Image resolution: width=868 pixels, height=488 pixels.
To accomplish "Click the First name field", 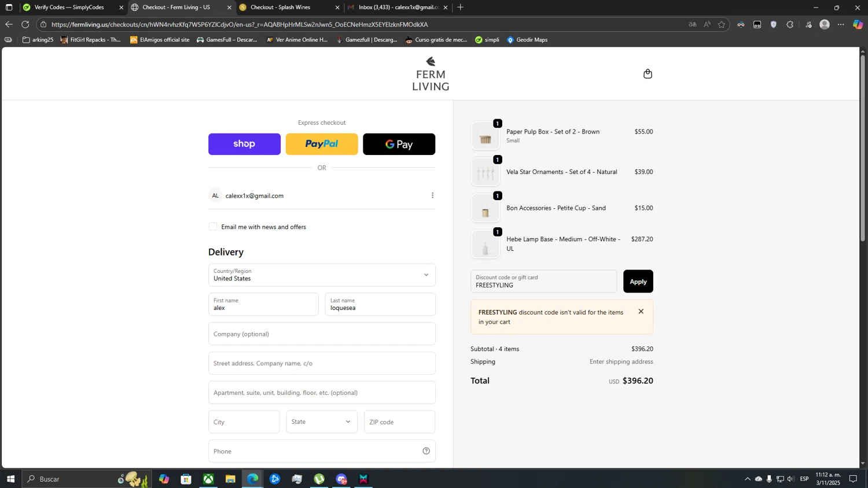I will point(263,304).
